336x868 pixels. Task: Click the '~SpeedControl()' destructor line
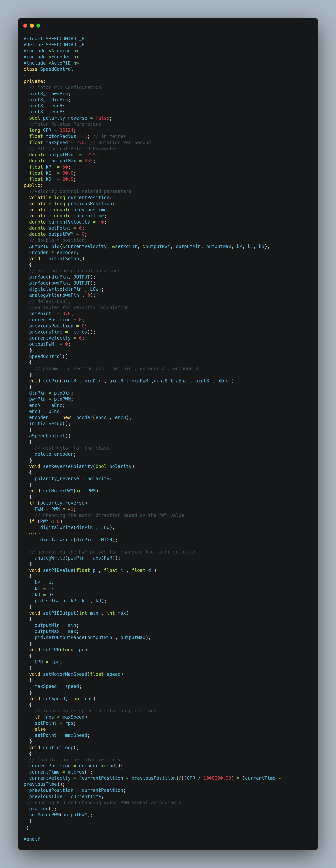[x=50, y=436]
